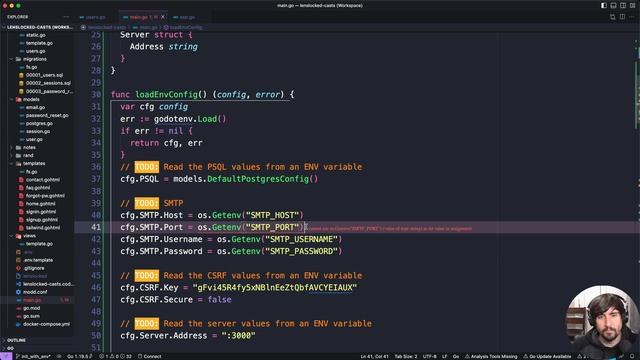This screenshot has width=640, height=360.
Task: Split the editor right
Action: click(622, 17)
